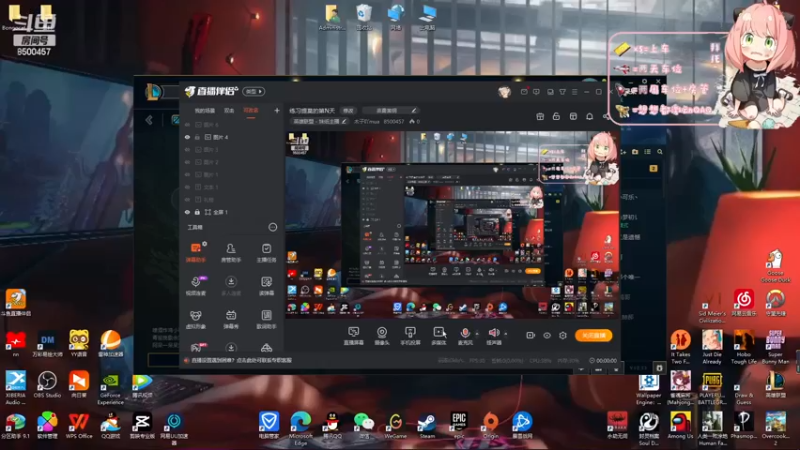
Task: Switch to the second scene tab
Action: coord(230,111)
